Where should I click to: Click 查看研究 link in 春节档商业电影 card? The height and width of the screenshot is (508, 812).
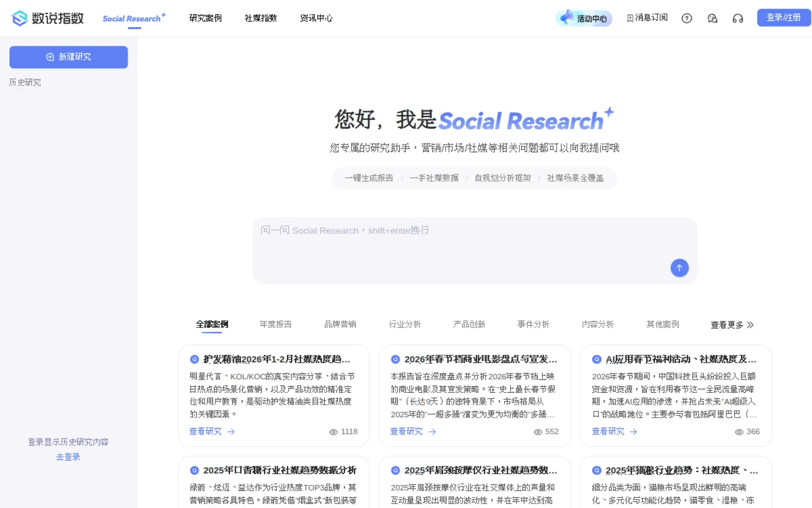[x=407, y=431]
